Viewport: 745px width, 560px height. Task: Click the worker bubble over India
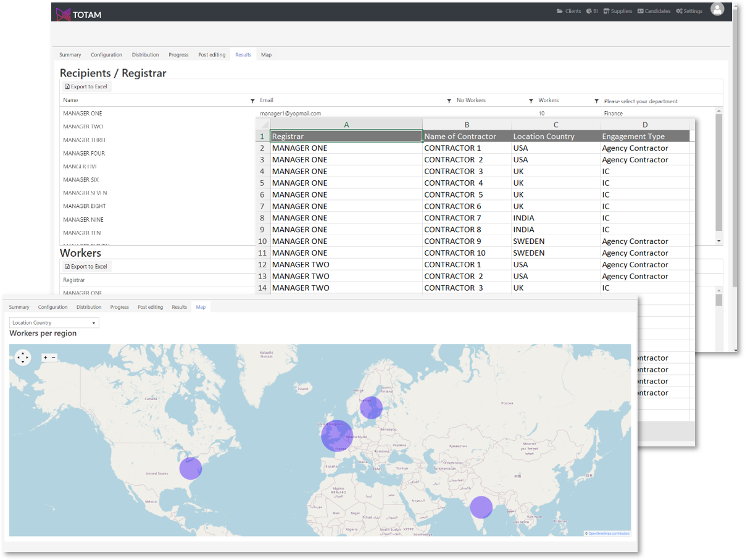(481, 507)
